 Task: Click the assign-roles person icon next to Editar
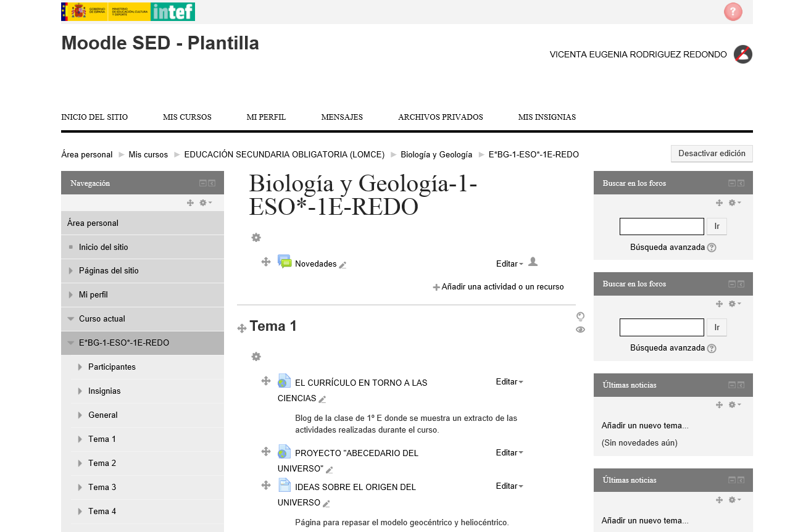tap(533, 262)
